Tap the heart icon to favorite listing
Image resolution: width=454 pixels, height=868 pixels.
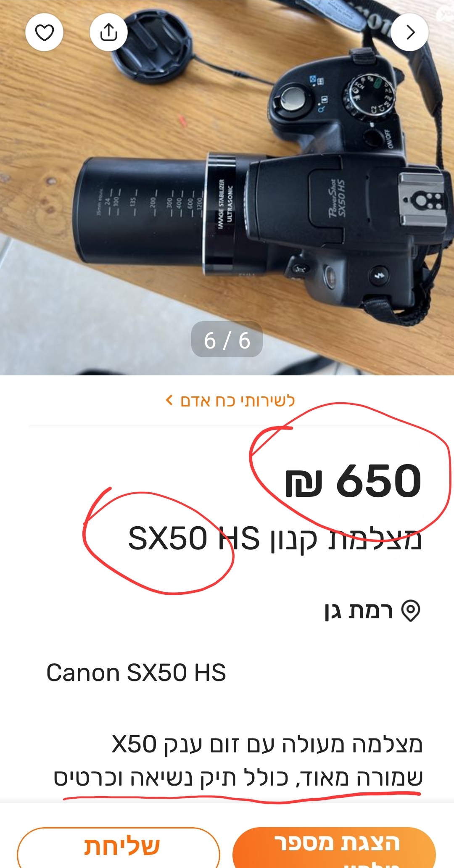[x=44, y=32]
